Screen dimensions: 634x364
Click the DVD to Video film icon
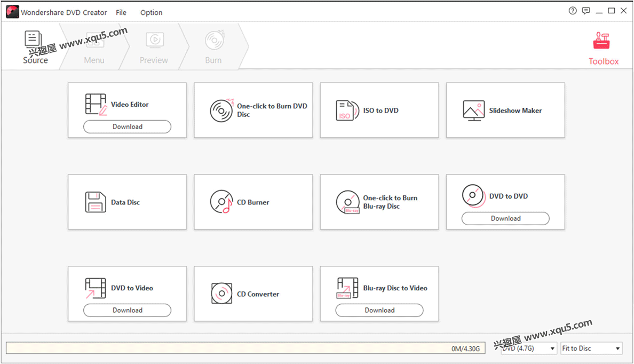(96, 288)
